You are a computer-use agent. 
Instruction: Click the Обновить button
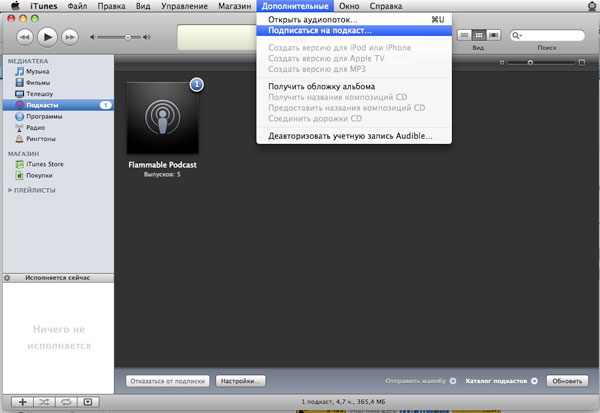[x=567, y=381]
